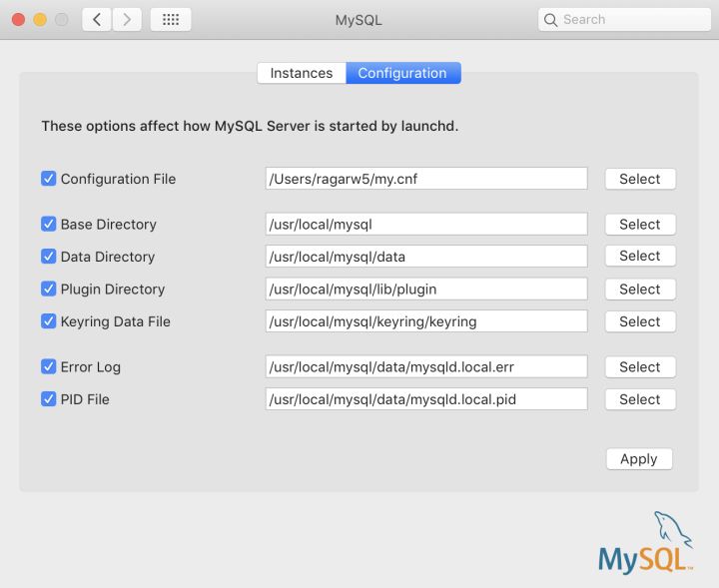
Task: Switch to the Instances tab
Action: pos(302,73)
